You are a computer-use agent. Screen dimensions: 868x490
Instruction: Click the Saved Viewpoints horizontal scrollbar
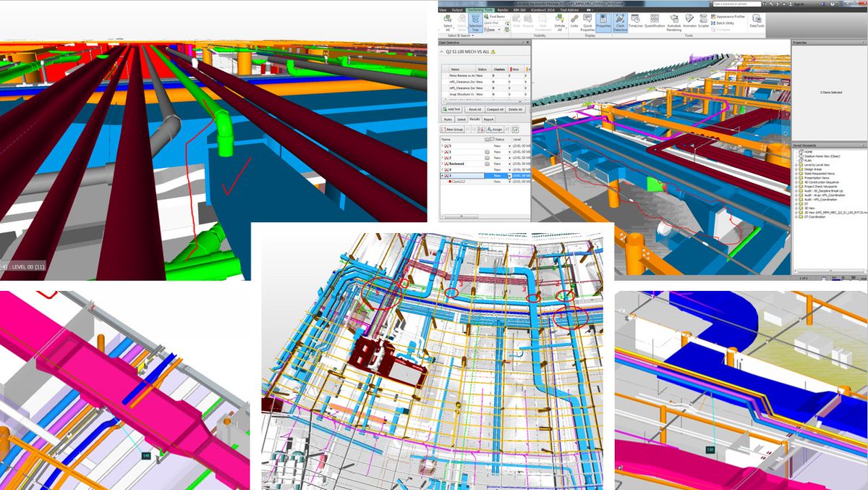[x=830, y=271]
